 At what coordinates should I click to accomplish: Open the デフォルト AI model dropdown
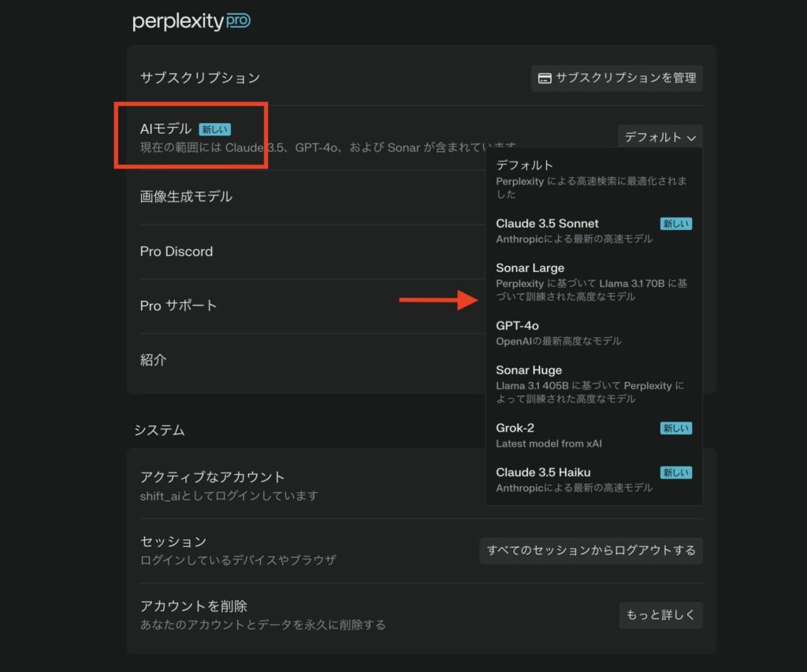pyautogui.click(x=660, y=137)
